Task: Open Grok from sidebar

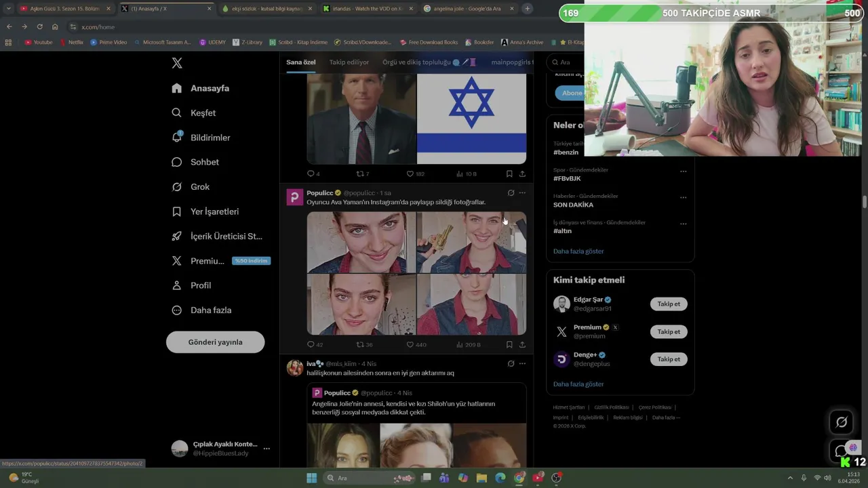Action: click(191, 187)
